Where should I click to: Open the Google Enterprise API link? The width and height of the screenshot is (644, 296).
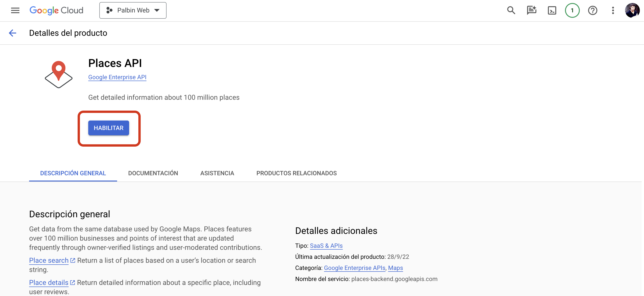pos(117,77)
